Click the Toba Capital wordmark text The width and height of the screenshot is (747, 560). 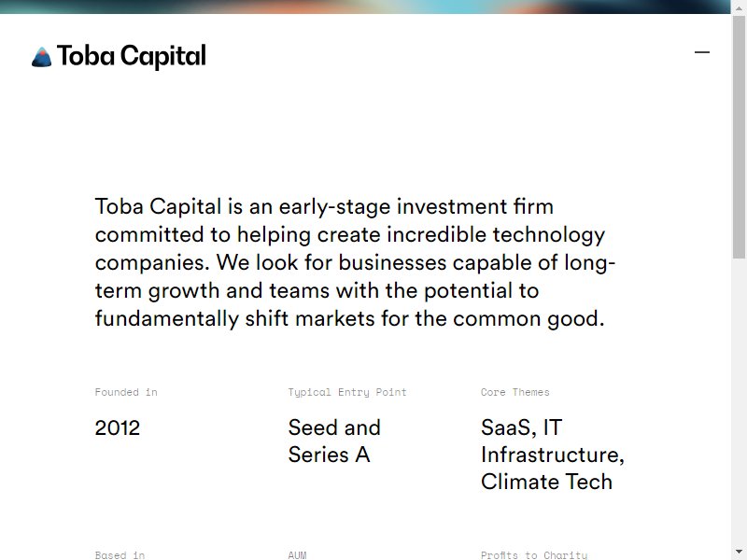(x=132, y=57)
